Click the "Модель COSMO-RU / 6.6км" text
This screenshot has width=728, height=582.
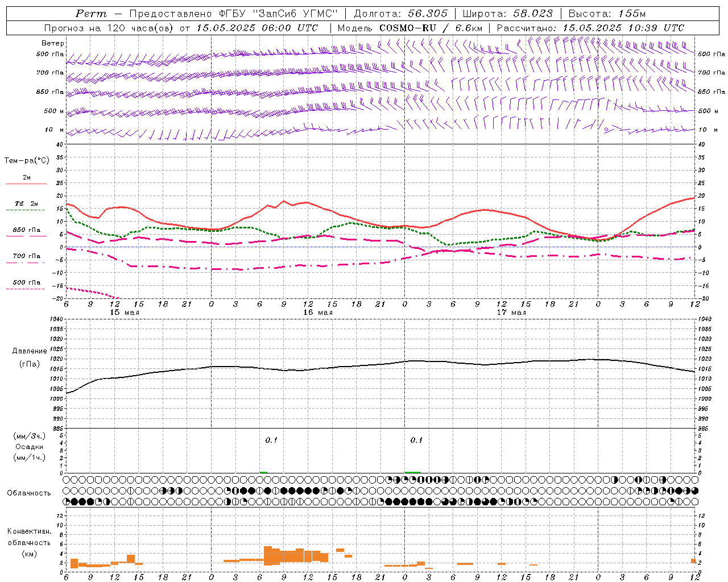[410, 28]
